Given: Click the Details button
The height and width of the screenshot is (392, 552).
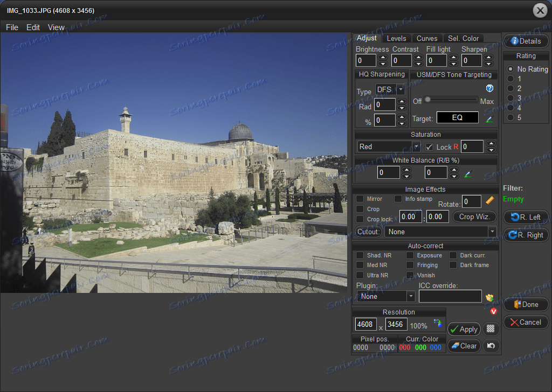Looking at the screenshot, I should coord(526,41).
